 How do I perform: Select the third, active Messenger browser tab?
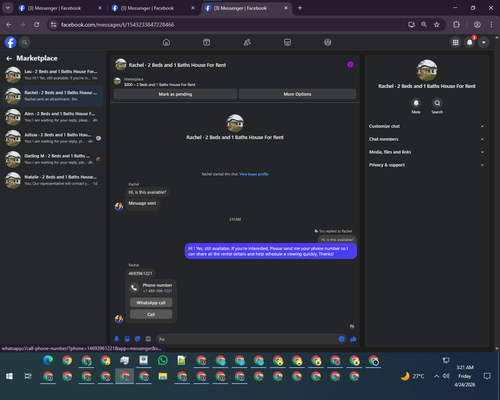[247, 8]
